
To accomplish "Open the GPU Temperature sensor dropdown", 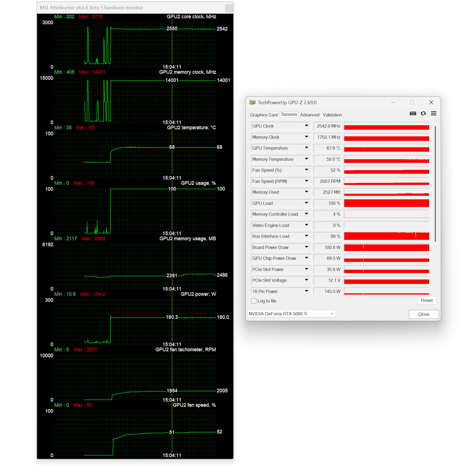I will point(306,148).
